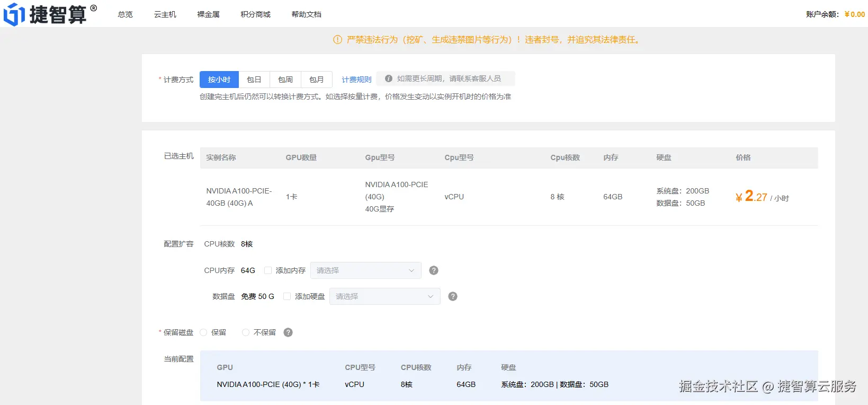This screenshot has height=405, width=868.
Task: Choose 包周 billing mode
Action: pos(285,80)
